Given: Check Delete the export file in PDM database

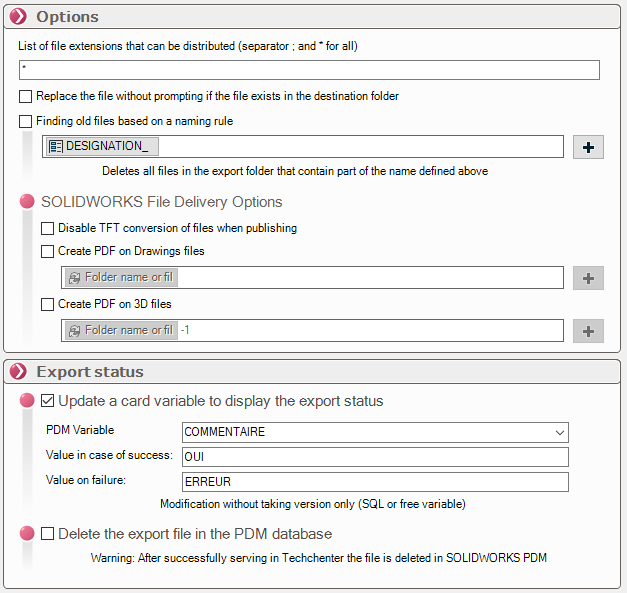Looking at the screenshot, I should pos(48,534).
